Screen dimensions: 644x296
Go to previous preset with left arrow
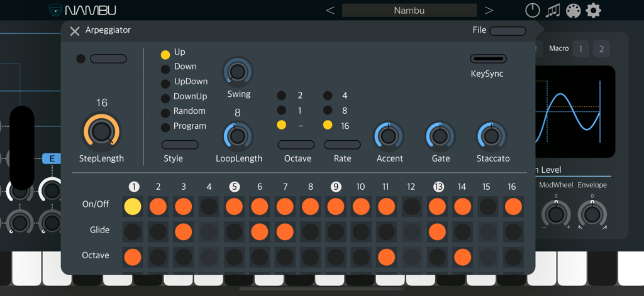(x=330, y=11)
